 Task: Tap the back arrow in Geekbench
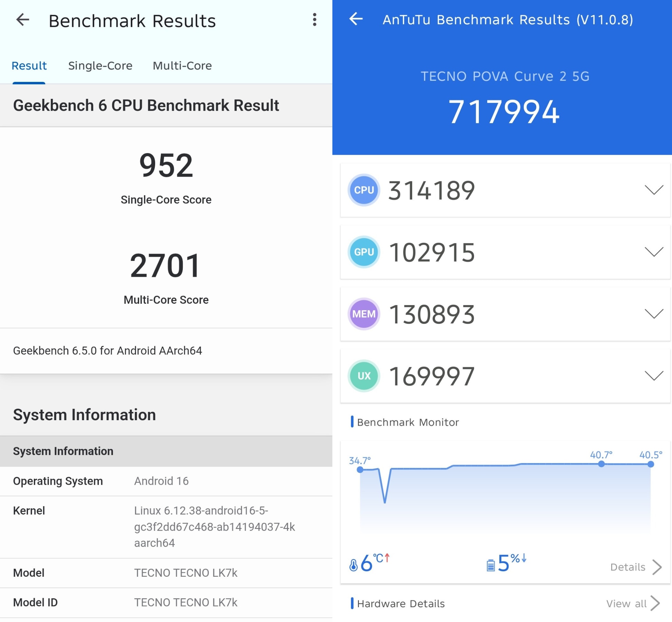[22, 20]
